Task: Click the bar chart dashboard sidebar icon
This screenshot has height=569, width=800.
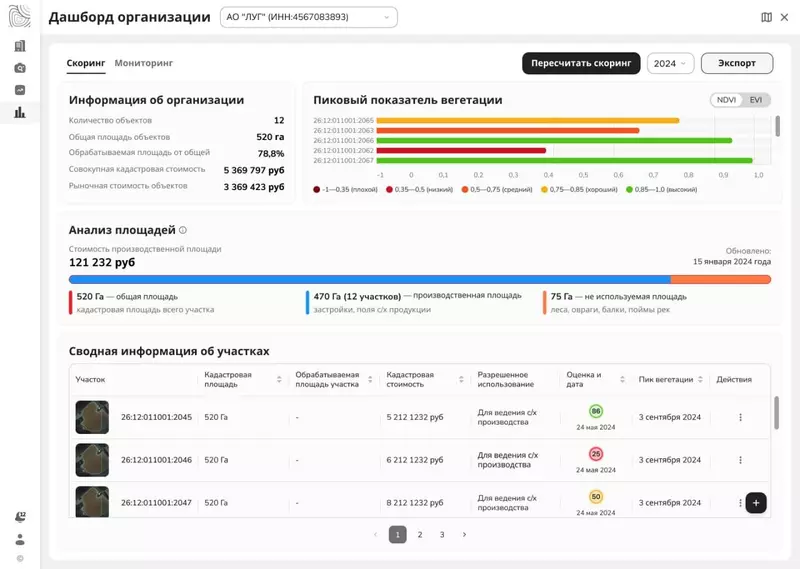Action: point(20,112)
